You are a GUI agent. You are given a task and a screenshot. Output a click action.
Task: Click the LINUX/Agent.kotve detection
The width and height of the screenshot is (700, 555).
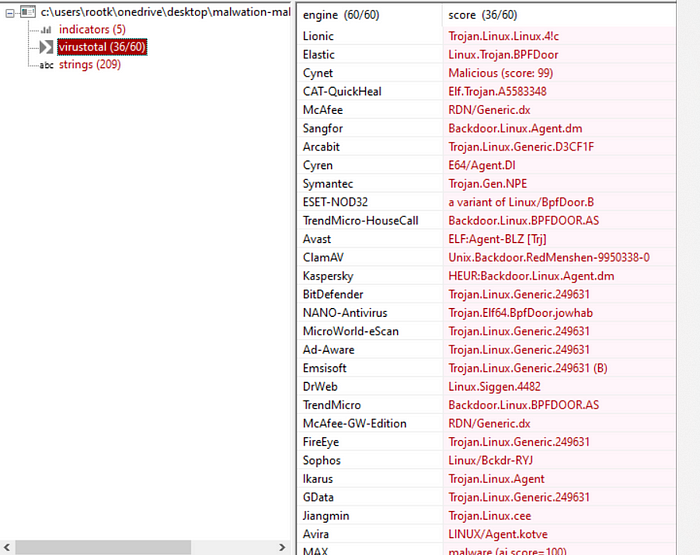pos(498,534)
